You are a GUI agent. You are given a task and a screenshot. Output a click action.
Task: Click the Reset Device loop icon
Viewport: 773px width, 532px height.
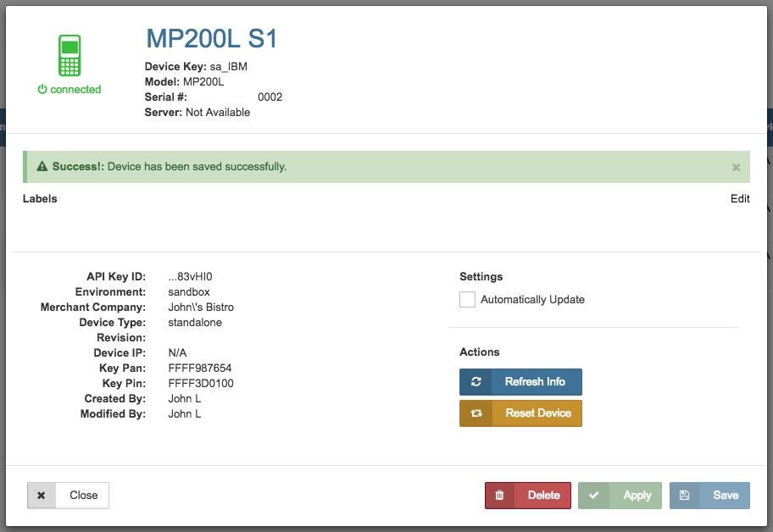click(476, 413)
